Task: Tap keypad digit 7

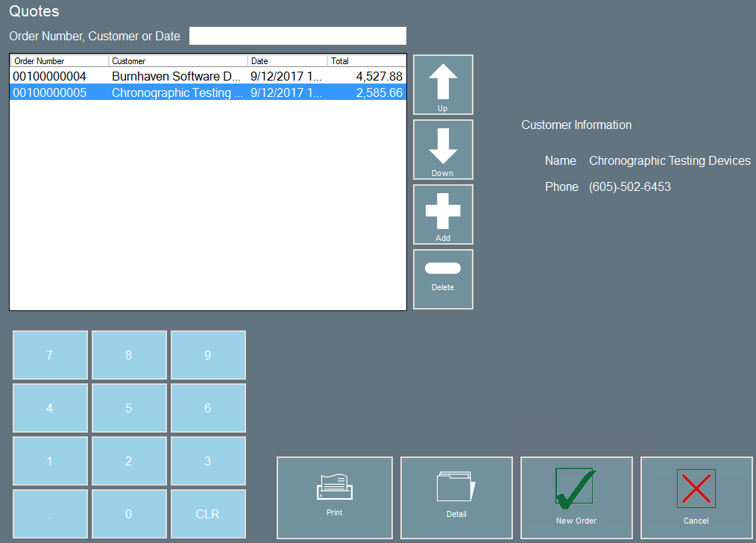Action: (x=50, y=355)
